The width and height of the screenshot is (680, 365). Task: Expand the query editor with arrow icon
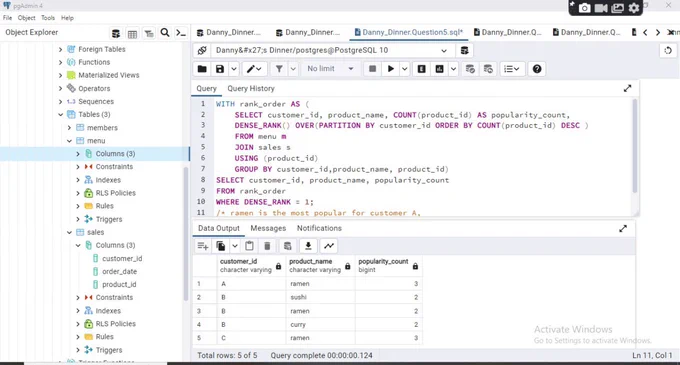(628, 88)
